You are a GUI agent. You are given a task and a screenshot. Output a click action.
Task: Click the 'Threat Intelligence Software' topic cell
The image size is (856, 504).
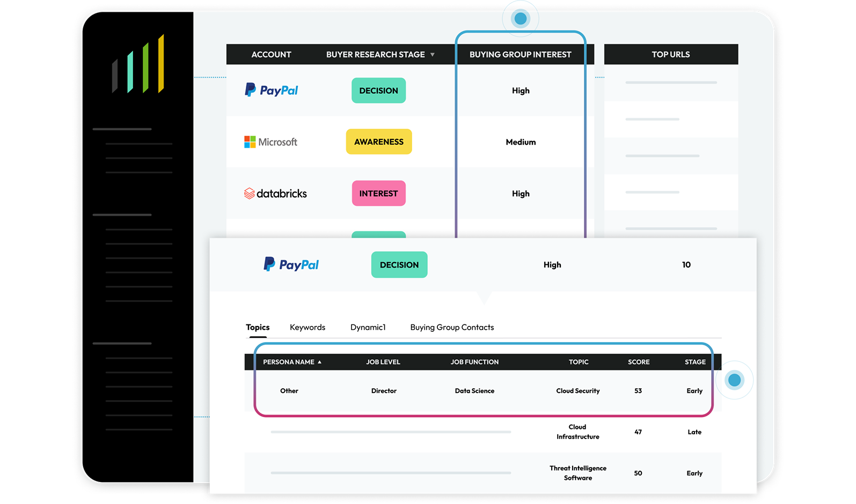(x=578, y=473)
